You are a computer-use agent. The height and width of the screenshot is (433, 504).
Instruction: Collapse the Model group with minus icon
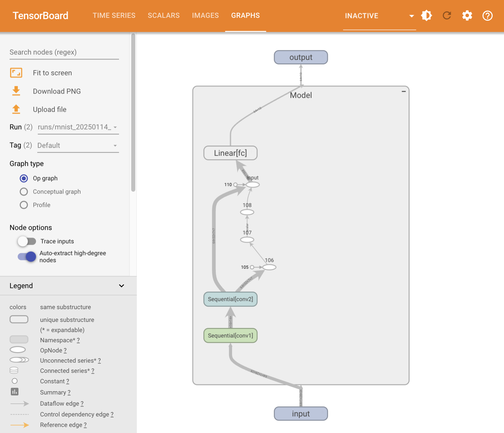(403, 91)
